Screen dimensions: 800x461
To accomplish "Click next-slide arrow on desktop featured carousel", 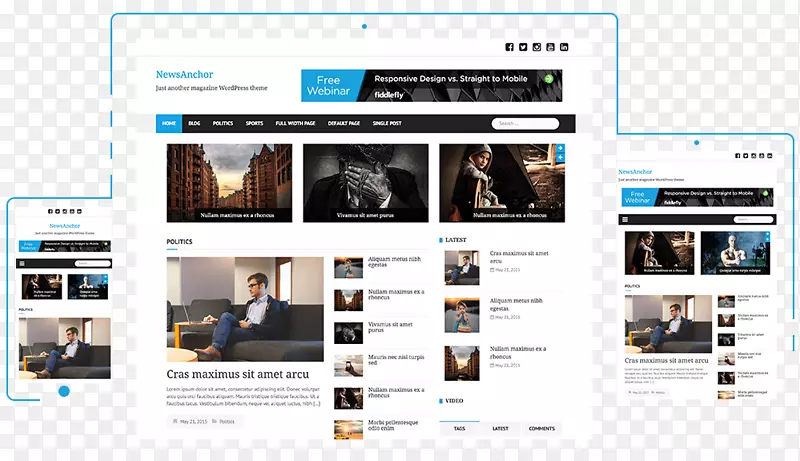I will pos(560,148).
